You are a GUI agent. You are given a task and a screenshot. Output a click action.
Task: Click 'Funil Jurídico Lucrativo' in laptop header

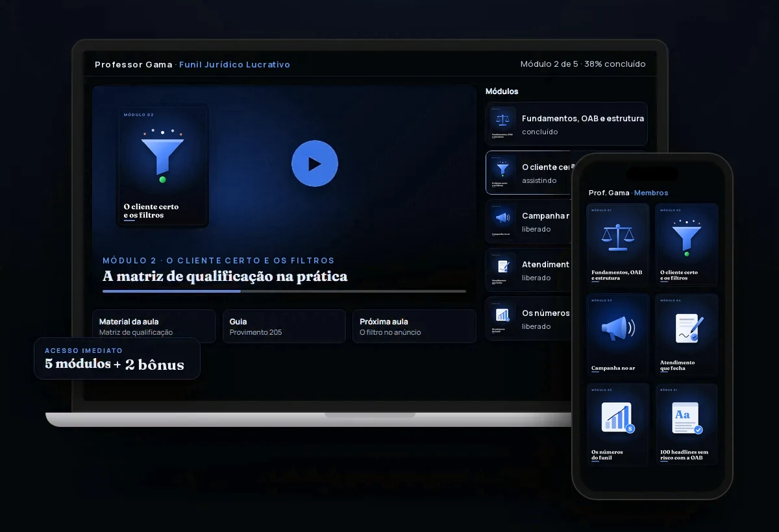(234, 64)
